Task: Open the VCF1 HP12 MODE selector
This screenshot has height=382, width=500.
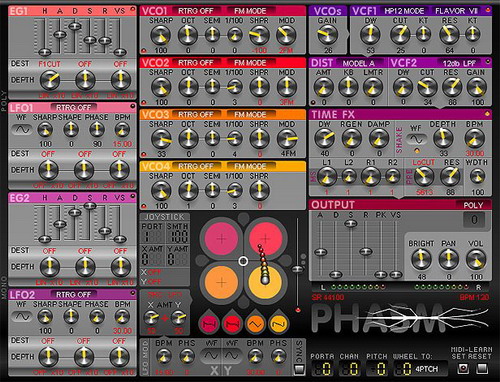Action: click(x=404, y=11)
